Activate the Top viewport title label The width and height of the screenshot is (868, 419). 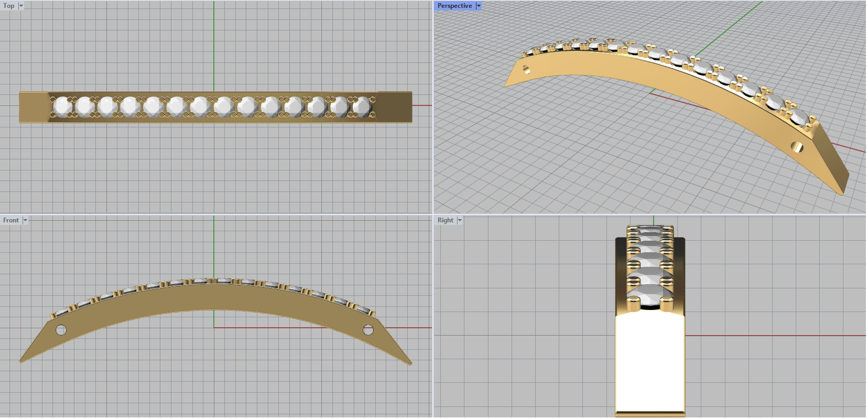pos(9,6)
